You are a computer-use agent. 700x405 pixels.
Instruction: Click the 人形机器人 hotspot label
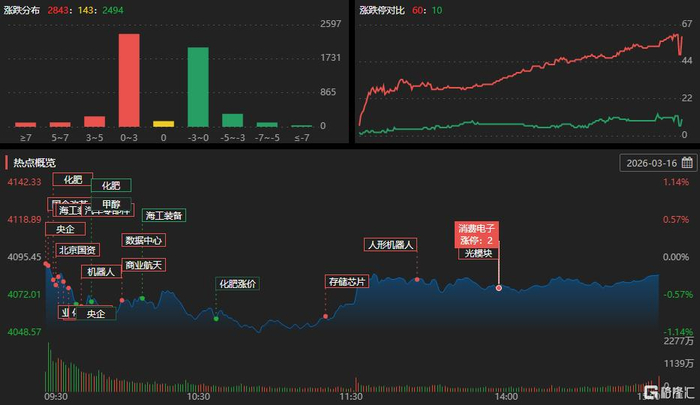pyautogui.click(x=390, y=245)
